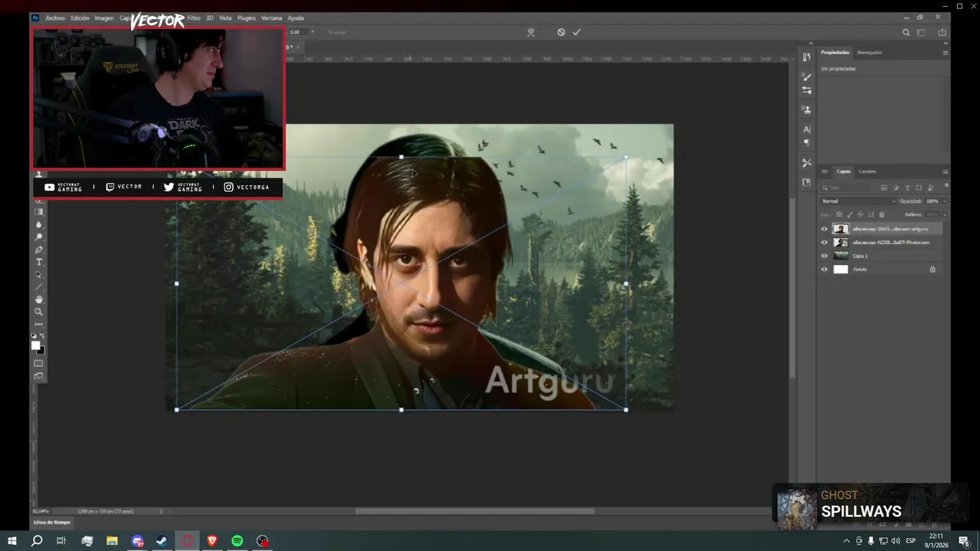This screenshot has width=980, height=551.
Task: Filter layers by adjustment layer kind
Action: click(896, 187)
